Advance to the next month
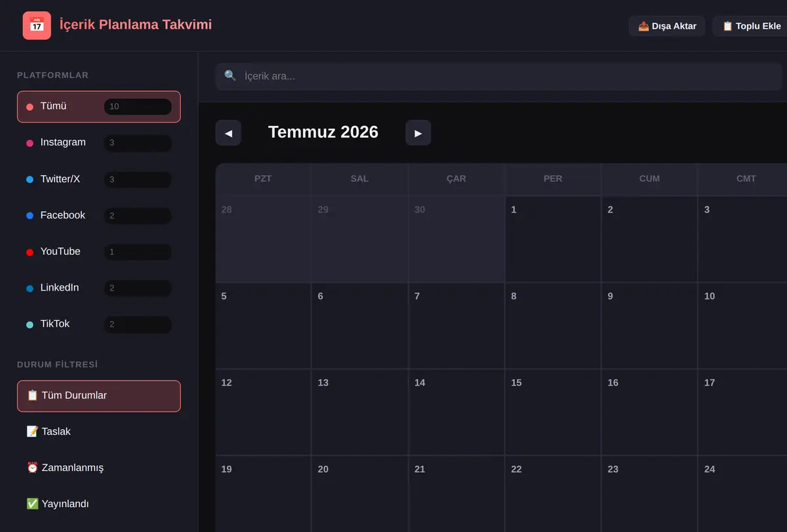 coord(418,133)
